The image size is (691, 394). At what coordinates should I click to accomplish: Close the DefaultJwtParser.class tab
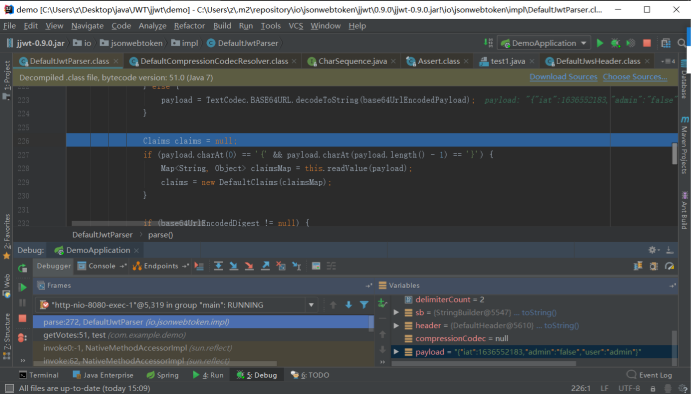pyautogui.click(x=116, y=61)
